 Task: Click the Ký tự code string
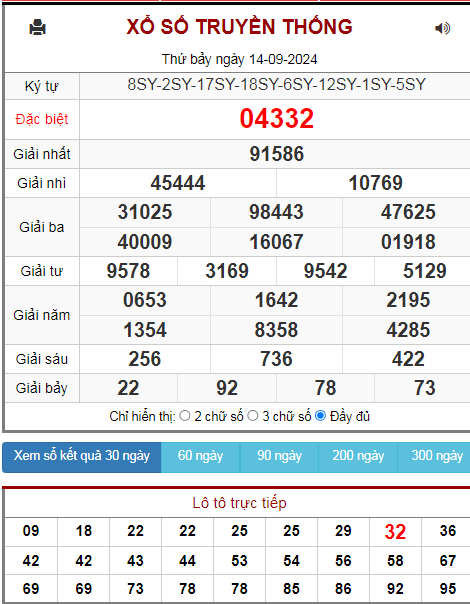(x=277, y=84)
